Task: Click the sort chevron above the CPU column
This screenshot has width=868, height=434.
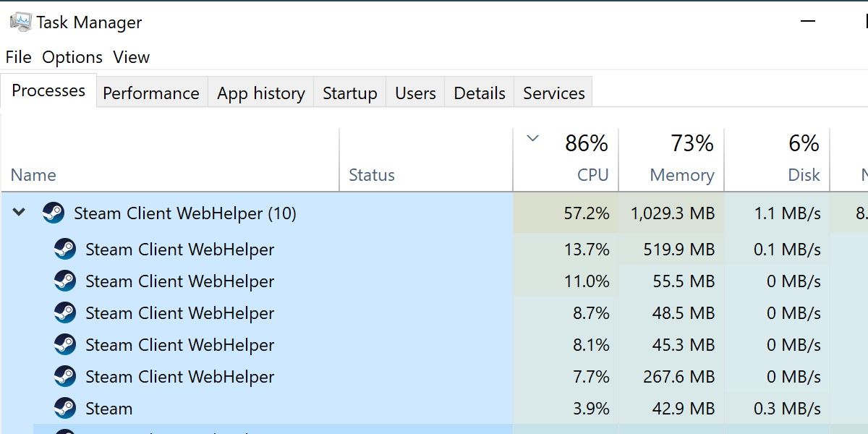Action: [533, 137]
